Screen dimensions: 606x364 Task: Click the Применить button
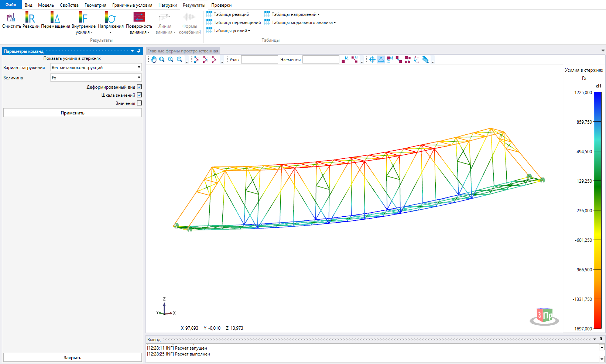coord(72,113)
